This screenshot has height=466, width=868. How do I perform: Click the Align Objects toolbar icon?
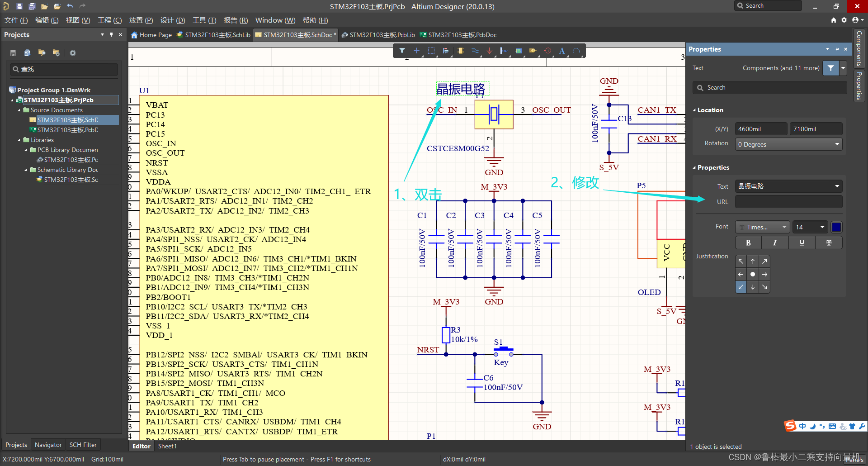tap(446, 51)
